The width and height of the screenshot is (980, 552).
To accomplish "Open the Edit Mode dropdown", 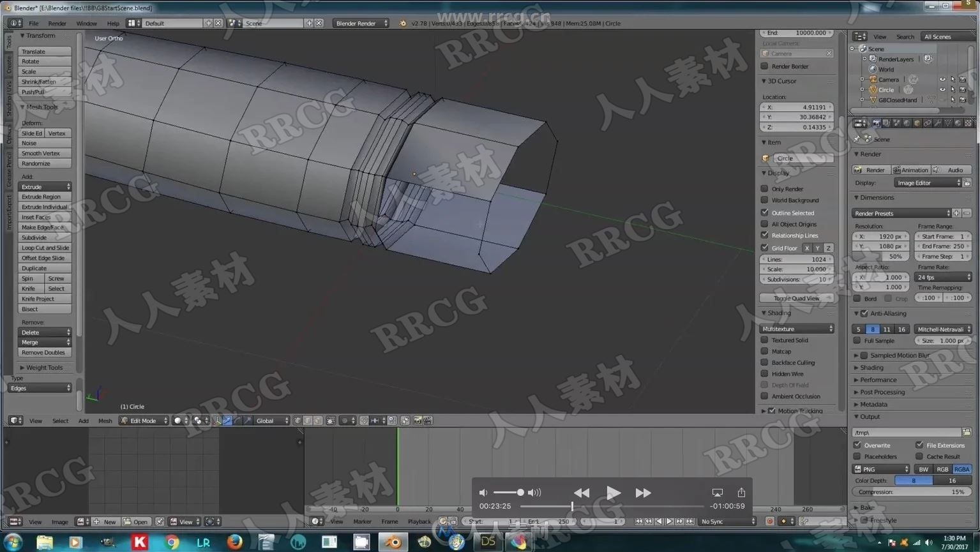I will [144, 421].
